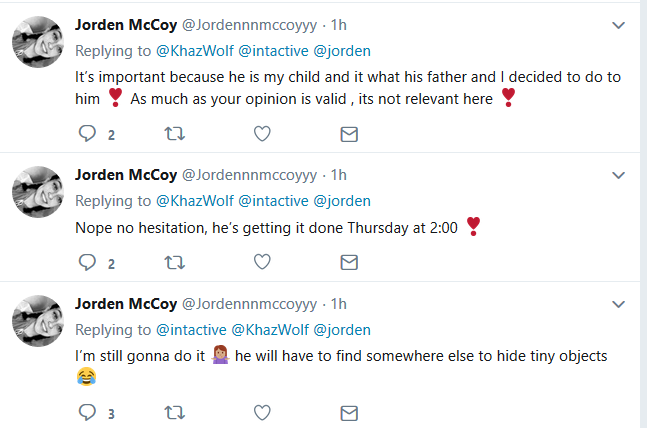Reply to the 'Nope no hesitation' tweet

[x=87, y=263]
